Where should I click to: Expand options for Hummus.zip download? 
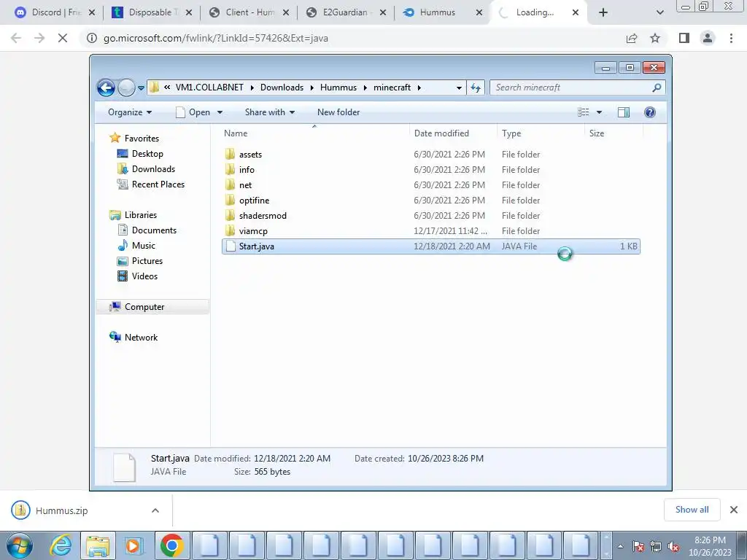tap(155, 510)
